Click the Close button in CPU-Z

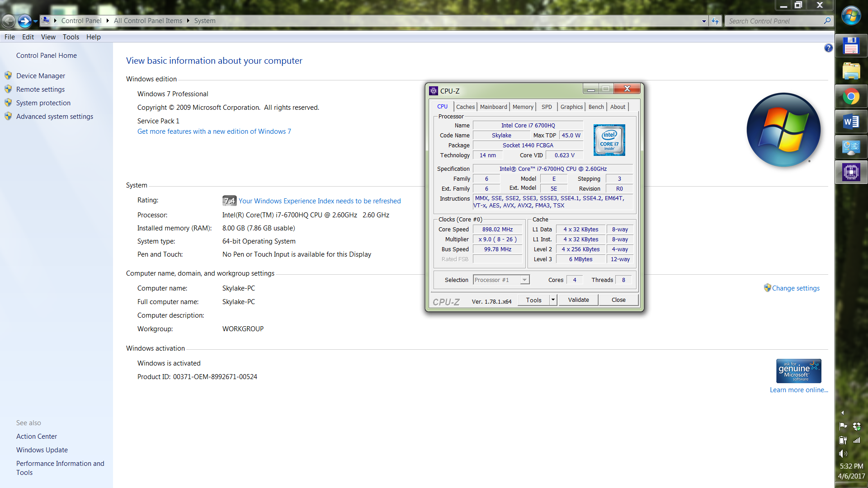point(618,300)
